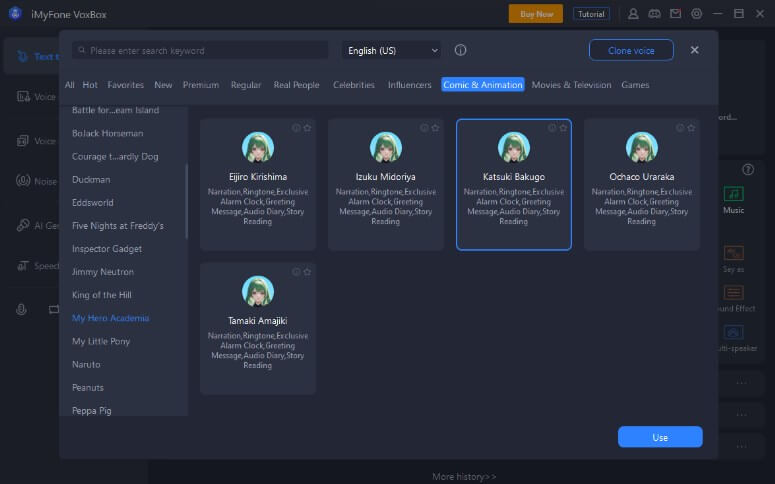Click the category list scrollbar

tap(186, 202)
